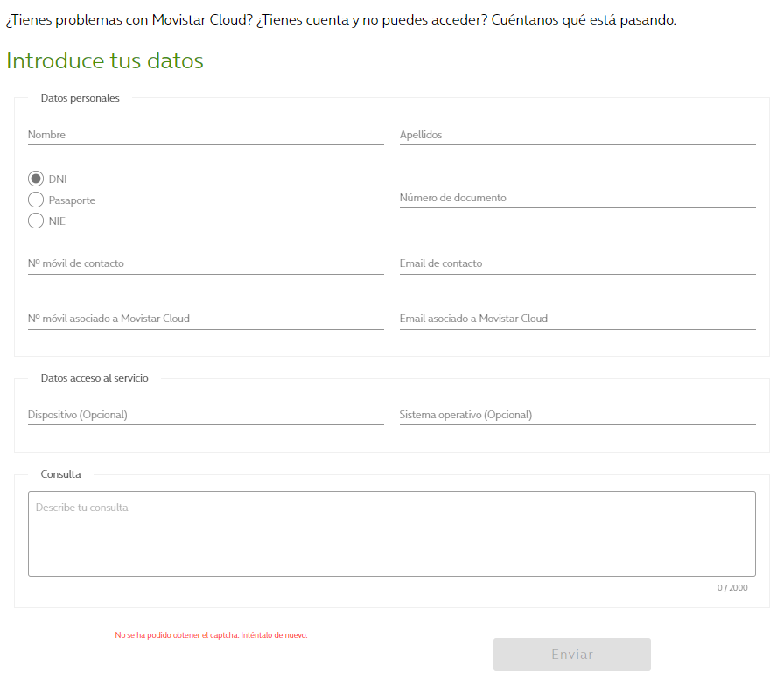This screenshot has width=784, height=687.
Task: Choose Pasaporte as document type
Action: [36, 200]
